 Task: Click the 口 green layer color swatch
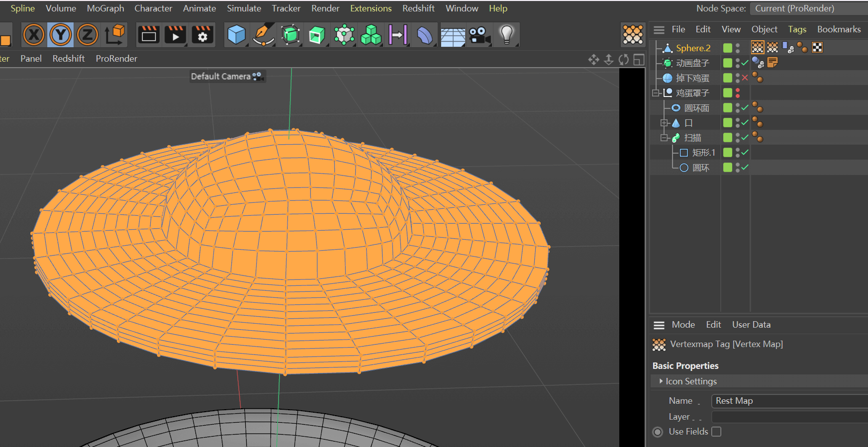click(728, 122)
